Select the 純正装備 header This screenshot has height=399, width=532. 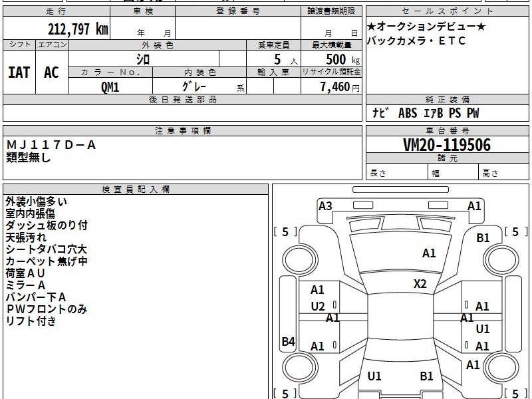[447, 100]
